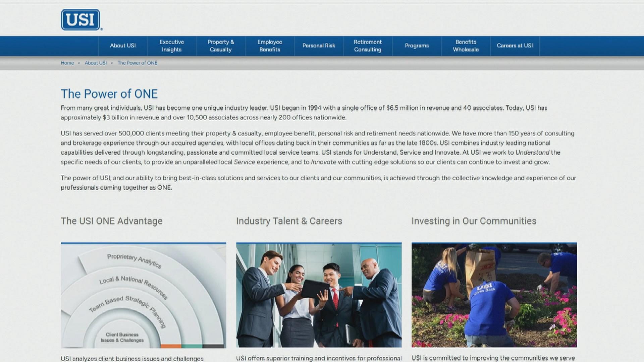
Task: Click The USI ONE Advantage heading
Action: click(x=111, y=221)
